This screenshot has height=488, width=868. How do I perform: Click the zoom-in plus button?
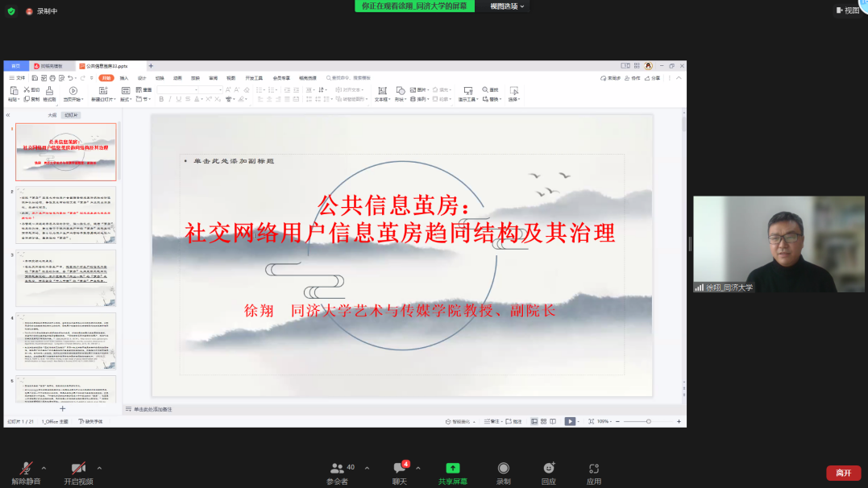point(679,422)
